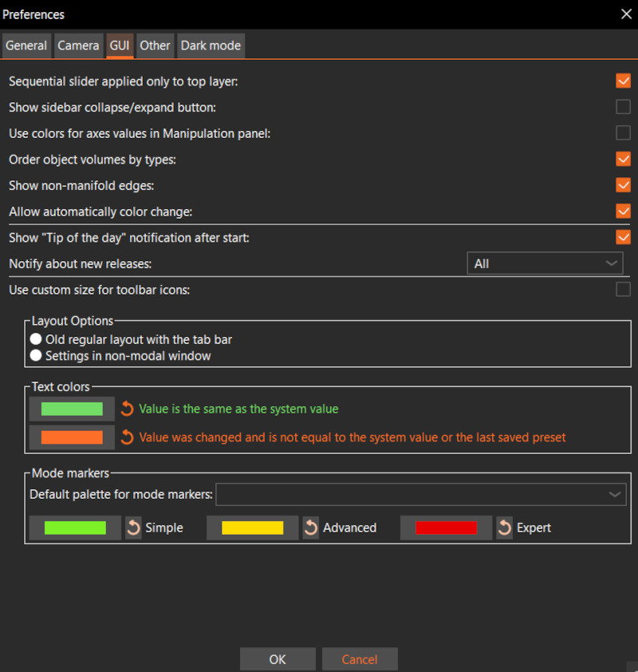Change the Simple mode green color swatch
The width and height of the screenshot is (638, 672).
(x=75, y=528)
